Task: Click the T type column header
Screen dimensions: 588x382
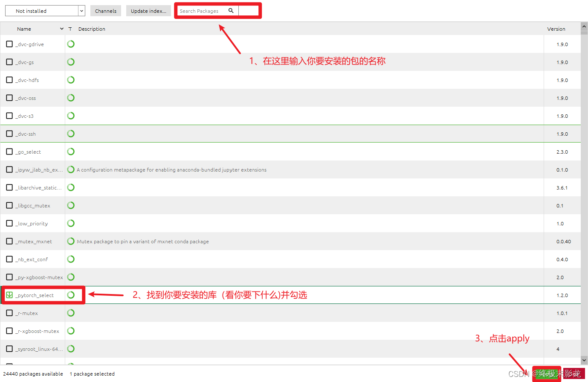Action: [70, 29]
